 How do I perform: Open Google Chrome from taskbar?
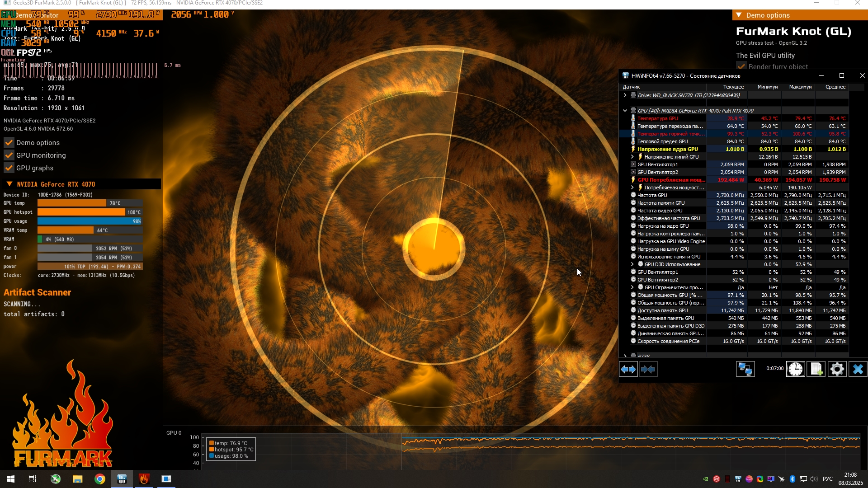[x=100, y=479]
